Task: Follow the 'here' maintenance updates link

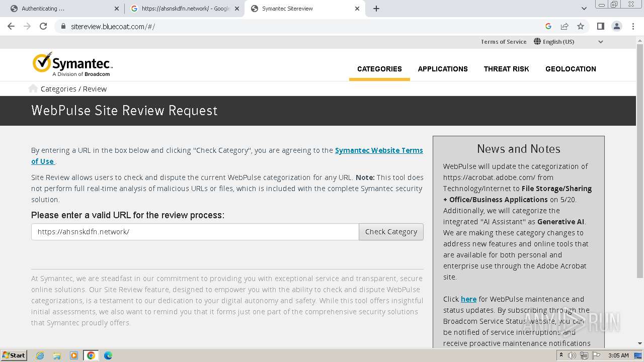Action: 468,299
